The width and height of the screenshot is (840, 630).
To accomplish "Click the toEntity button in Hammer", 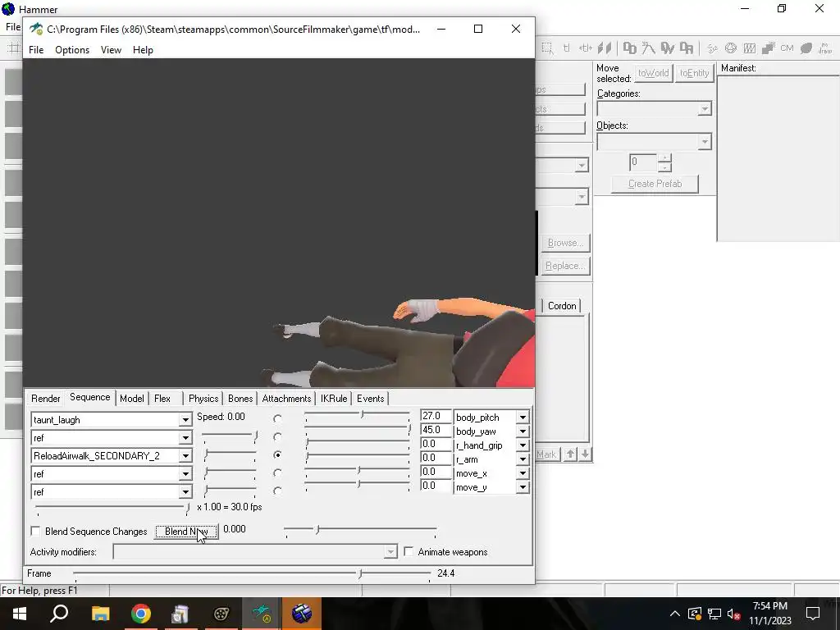I will [x=694, y=73].
